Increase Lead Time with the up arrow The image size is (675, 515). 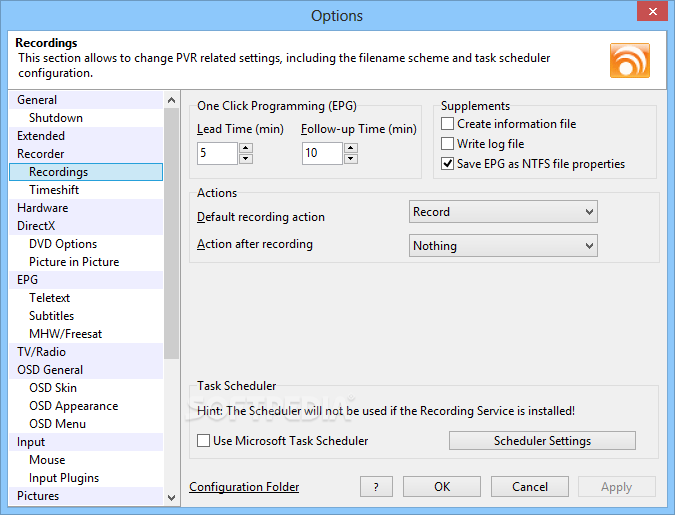click(x=246, y=148)
